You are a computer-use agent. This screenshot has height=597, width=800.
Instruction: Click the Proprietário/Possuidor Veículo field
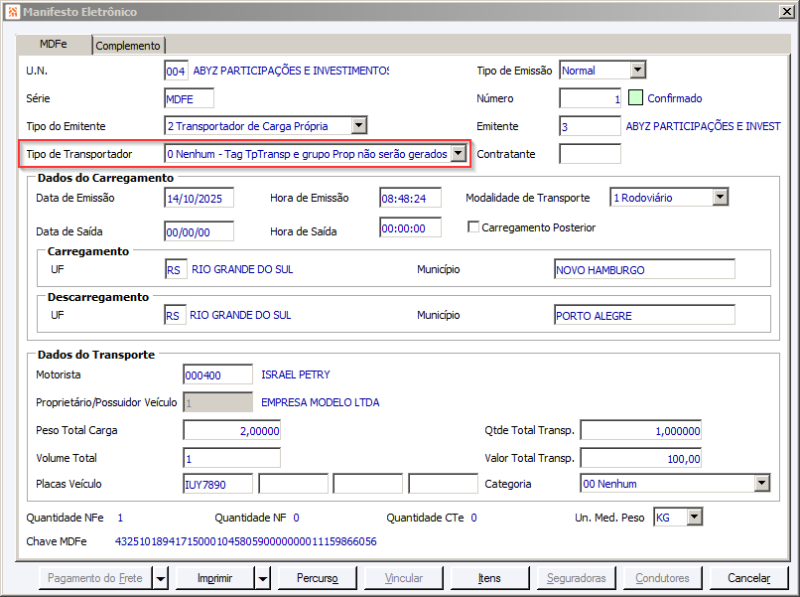pyautogui.click(x=218, y=402)
